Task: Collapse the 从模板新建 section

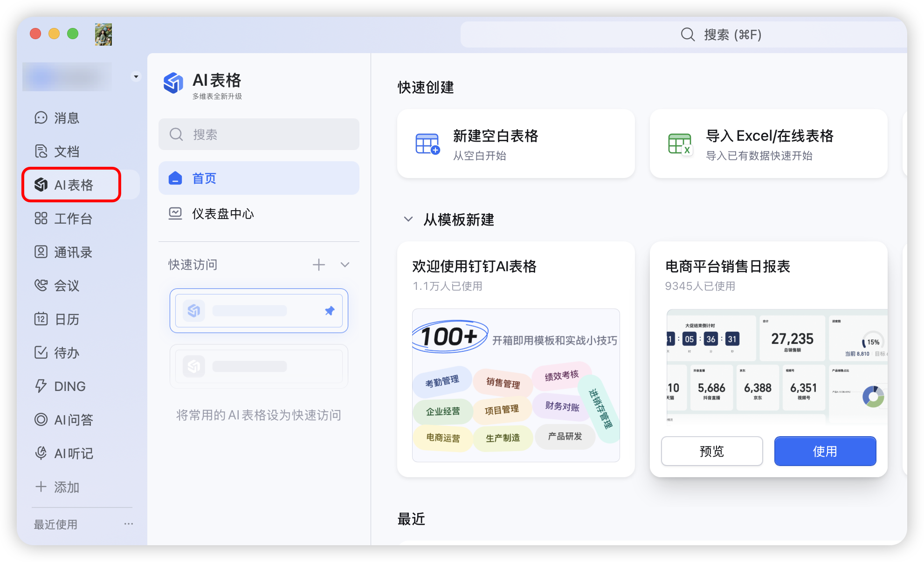Action: pos(408,219)
